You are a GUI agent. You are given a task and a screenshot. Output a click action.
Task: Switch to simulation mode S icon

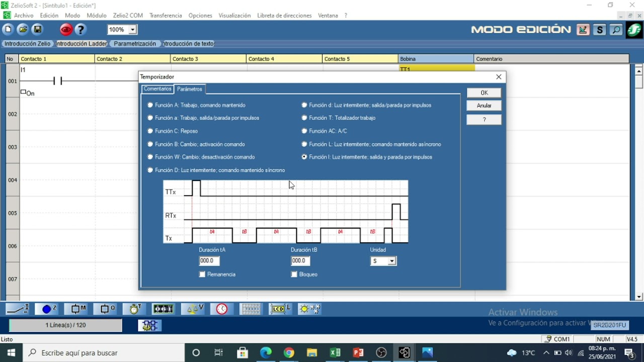pos(600,30)
